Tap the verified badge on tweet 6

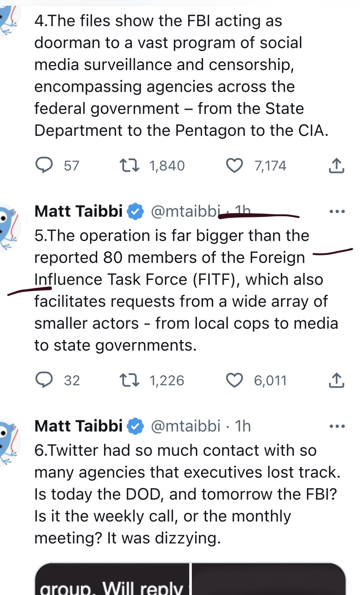136,427
